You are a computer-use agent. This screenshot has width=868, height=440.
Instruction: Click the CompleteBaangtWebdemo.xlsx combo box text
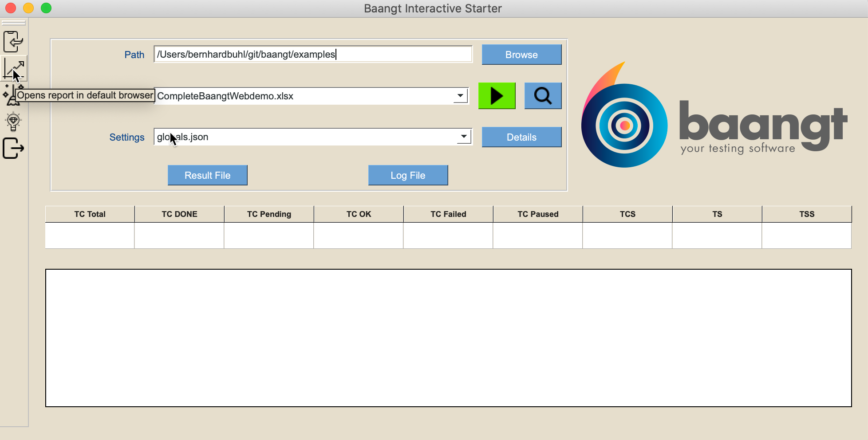click(x=225, y=96)
